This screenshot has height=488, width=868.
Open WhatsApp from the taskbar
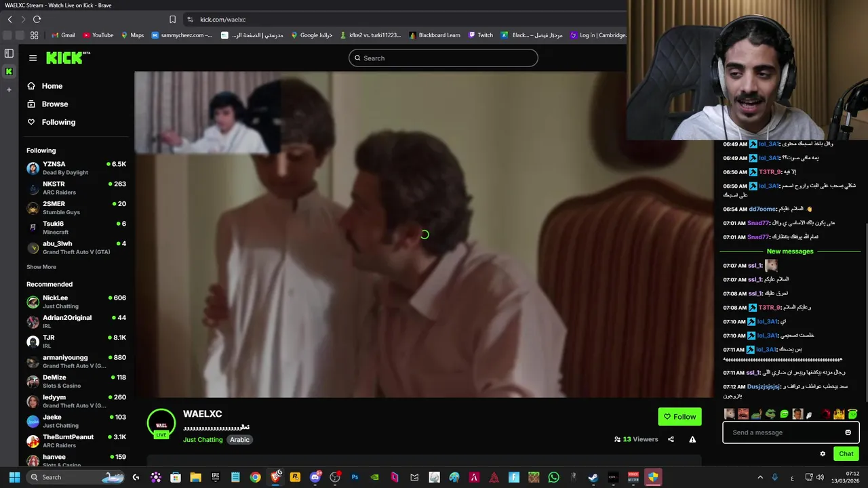(553, 477)
